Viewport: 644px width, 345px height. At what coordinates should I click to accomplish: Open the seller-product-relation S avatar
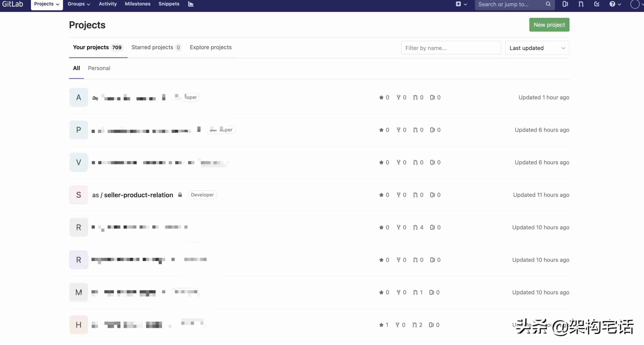(78, 195)
